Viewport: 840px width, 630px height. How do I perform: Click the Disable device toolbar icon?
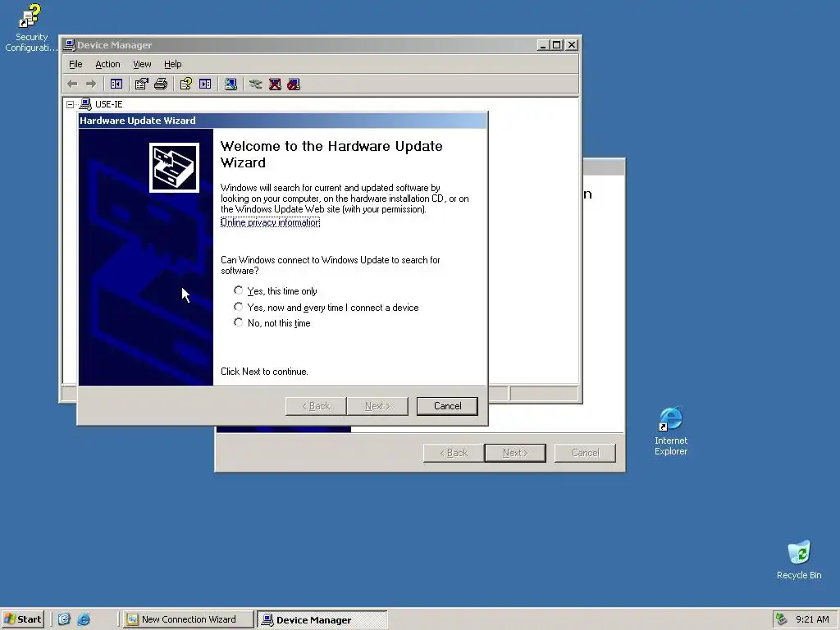pos(294,84)
